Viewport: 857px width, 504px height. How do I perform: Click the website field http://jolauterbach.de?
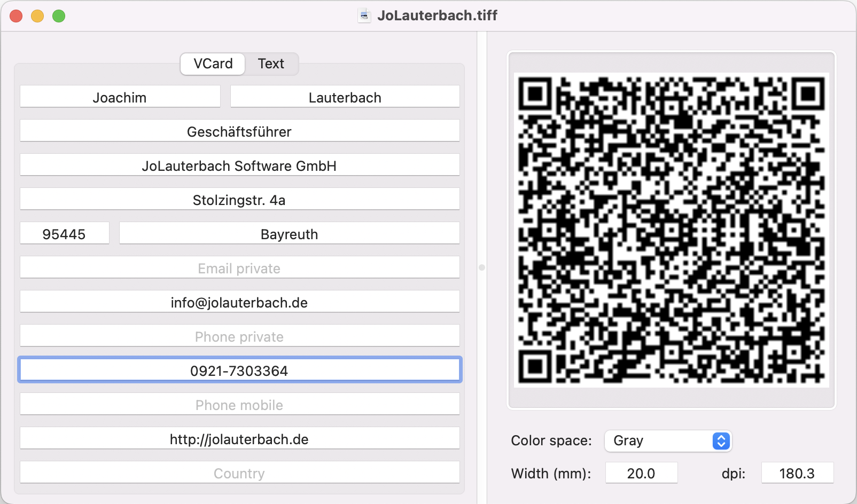click(x=239, y=439)
